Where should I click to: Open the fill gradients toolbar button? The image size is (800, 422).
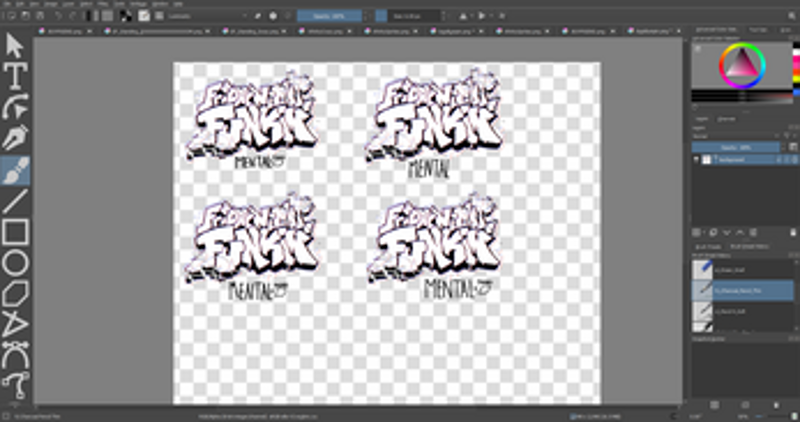[x=92, y=16]
